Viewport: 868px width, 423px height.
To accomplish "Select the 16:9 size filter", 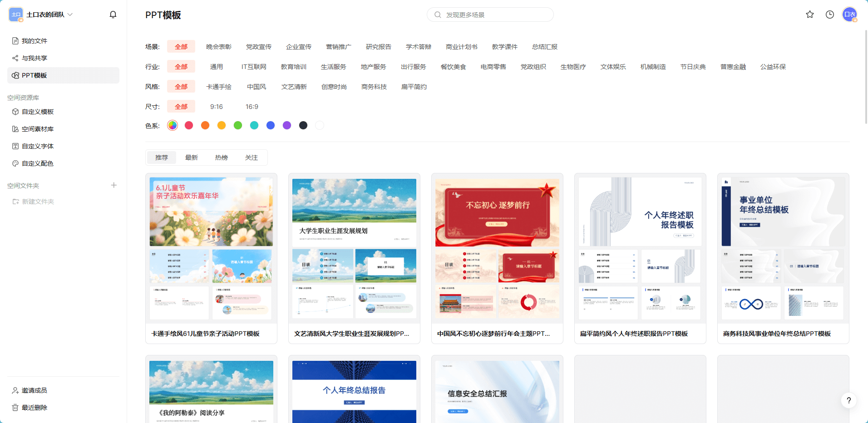I will point(252,107).
